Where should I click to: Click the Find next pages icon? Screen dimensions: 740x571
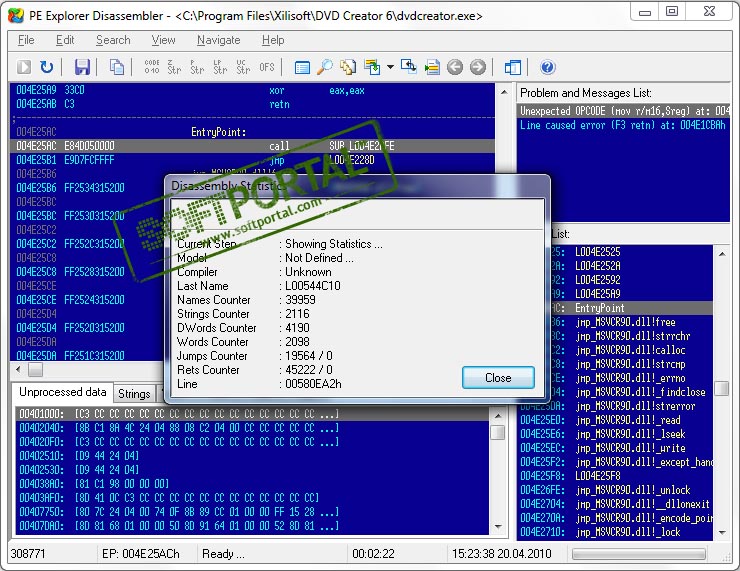tap(348, 67)
